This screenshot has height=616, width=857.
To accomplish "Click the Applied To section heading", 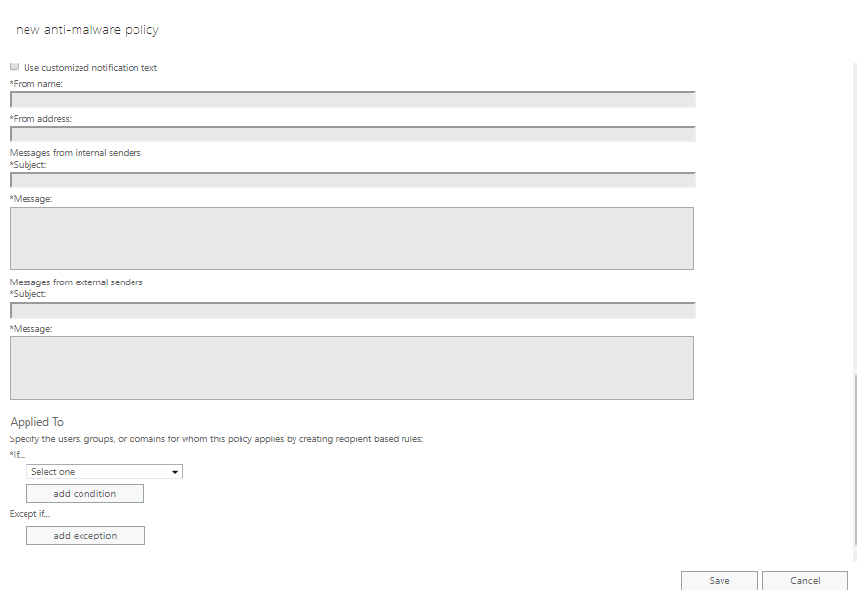I will [36, 422].
